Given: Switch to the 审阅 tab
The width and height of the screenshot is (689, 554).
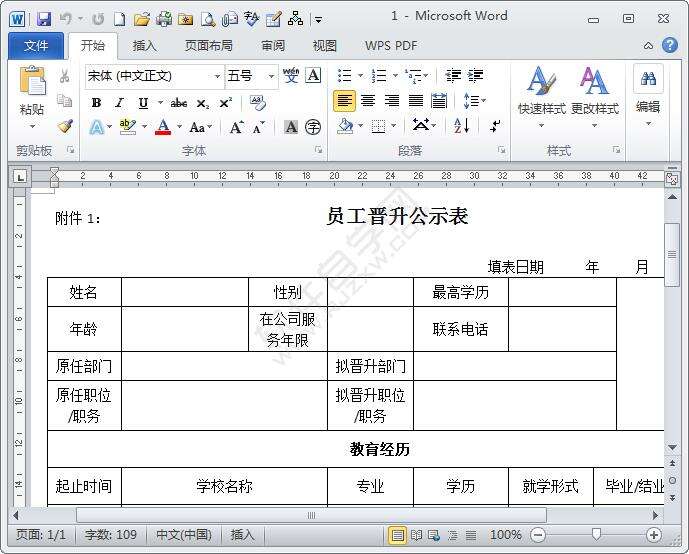Looking at the screenshot, I should pyautogui.click(x=273, y=45).
